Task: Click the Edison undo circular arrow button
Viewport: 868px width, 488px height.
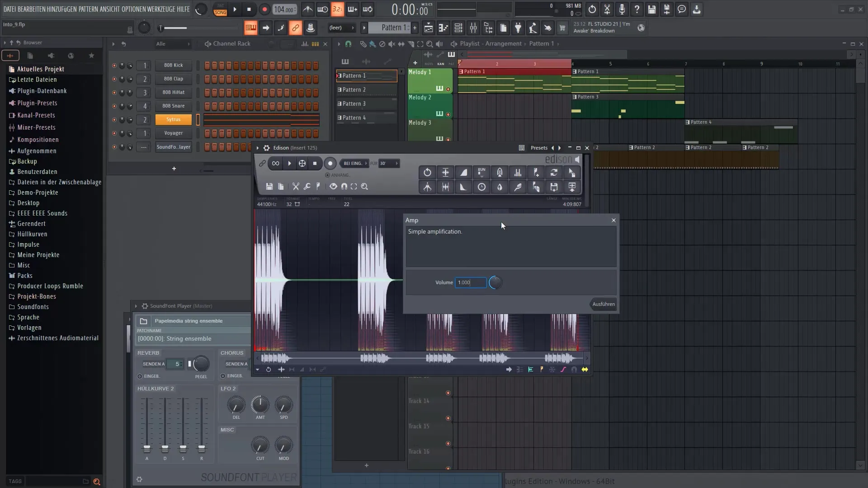Action: point(427,172)
